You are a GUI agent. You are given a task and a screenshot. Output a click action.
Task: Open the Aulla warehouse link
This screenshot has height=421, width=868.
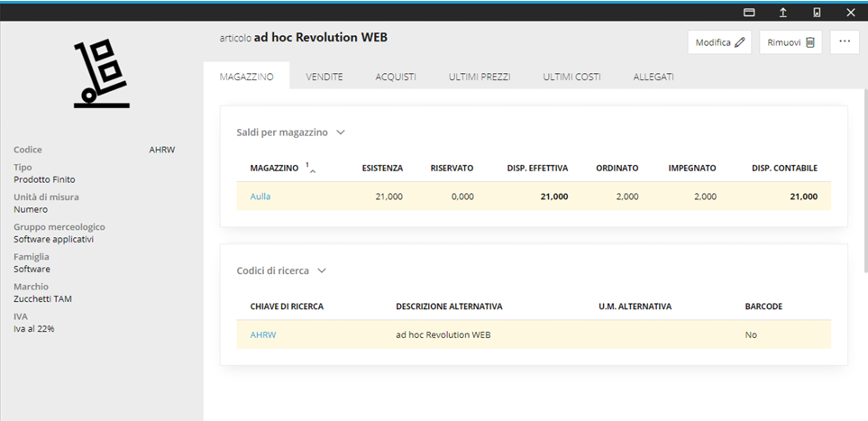click(x=260, y=197)
